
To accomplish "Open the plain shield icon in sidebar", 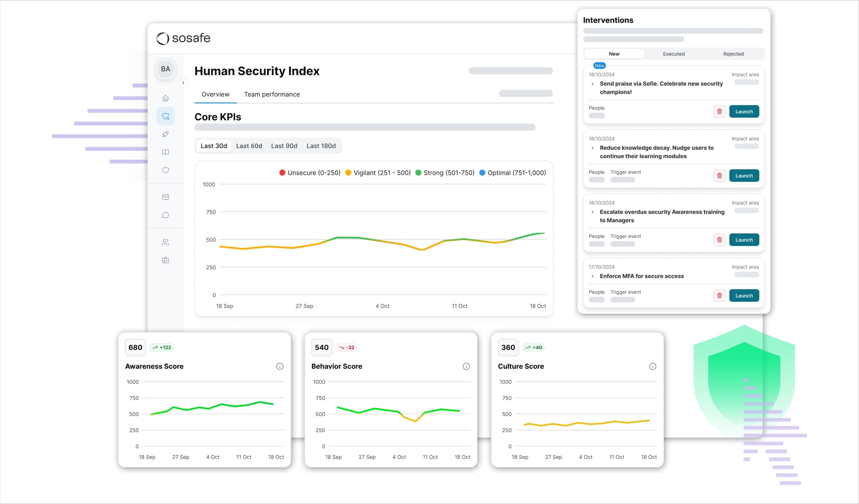I will click(165, 170).
